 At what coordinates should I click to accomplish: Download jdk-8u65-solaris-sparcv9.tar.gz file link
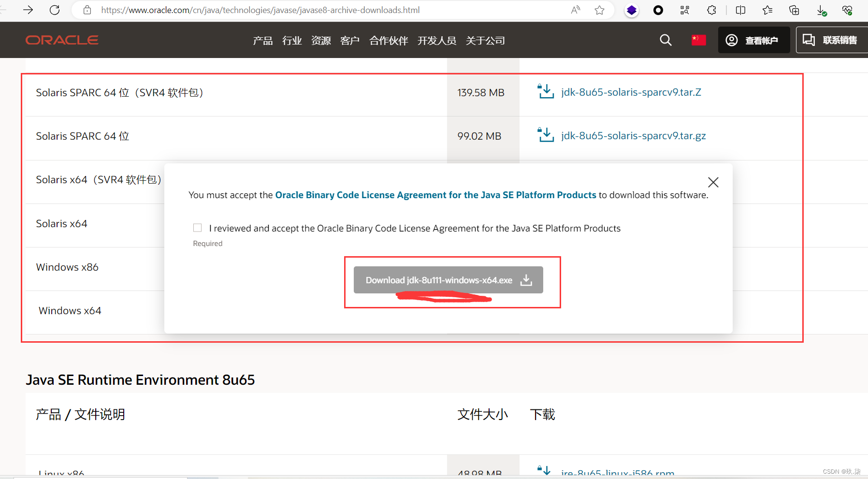coord(633,135)
